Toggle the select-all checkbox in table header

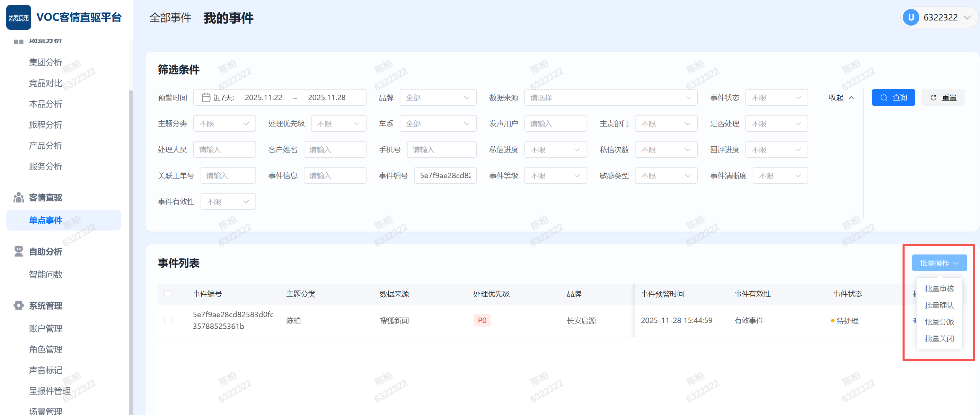[168, 294]
